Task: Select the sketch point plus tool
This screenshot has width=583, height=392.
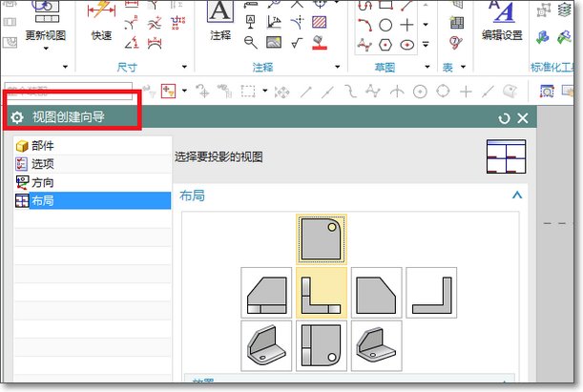Action: pyautogui.click(x=406, y=25)
